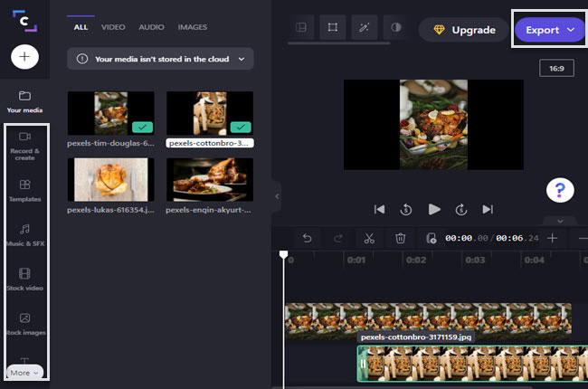Switch to the ALL media tab
The height and width of the screenshot is (389, 588).
[x=81, y=27]
